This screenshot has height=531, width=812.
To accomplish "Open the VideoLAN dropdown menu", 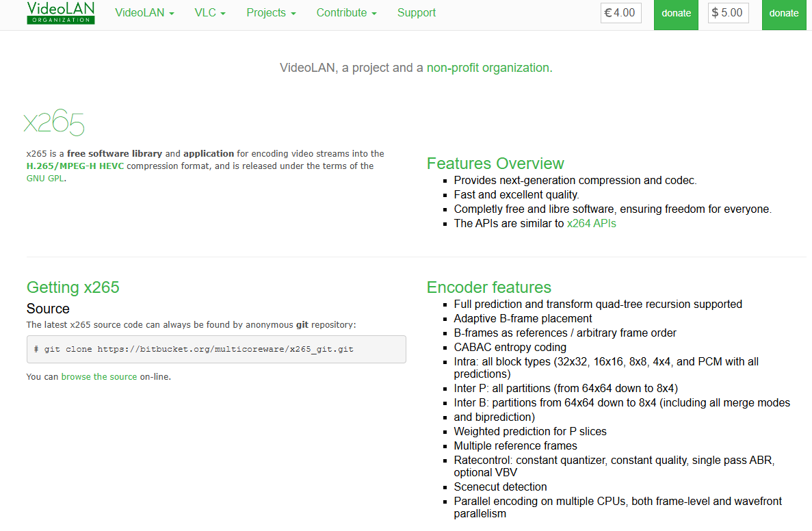I will (144, 13).
